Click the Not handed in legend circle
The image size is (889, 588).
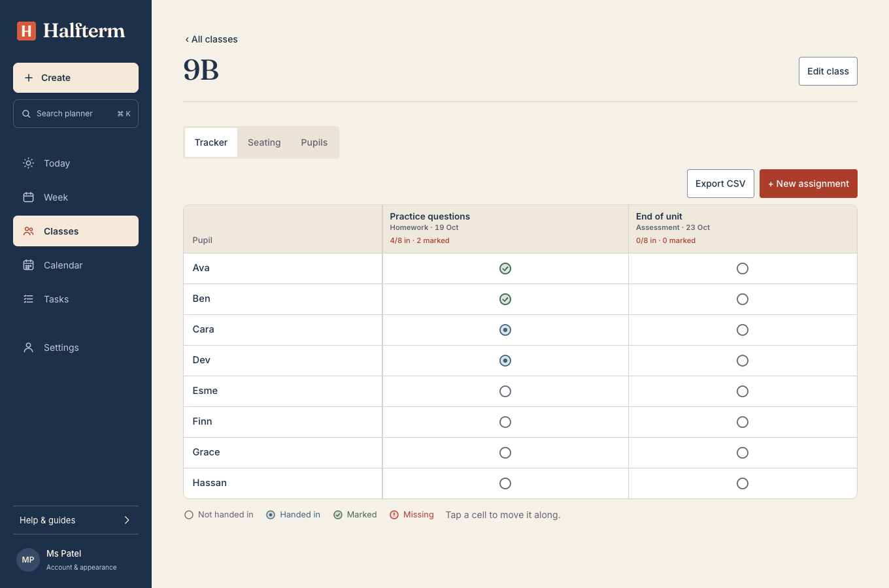[189, 515]
